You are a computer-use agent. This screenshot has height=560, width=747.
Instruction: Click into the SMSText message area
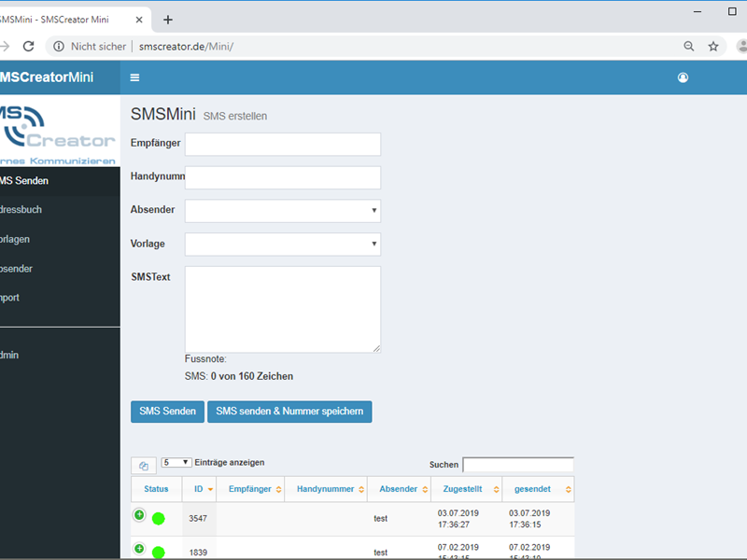[x=283, y=309]
